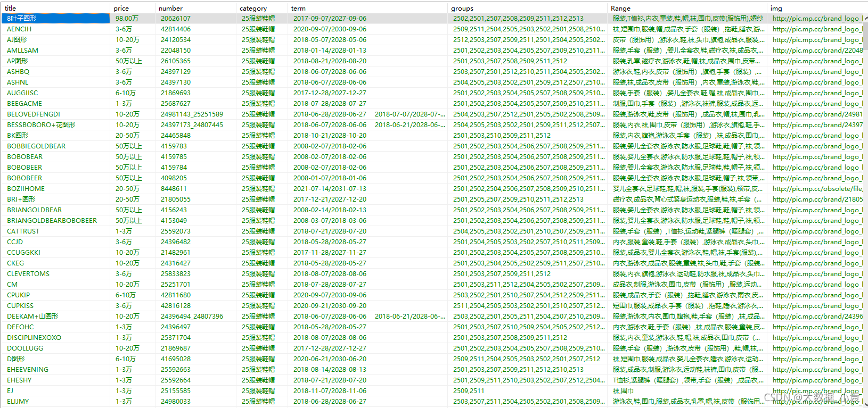868x408 pixels.
Task: Select the CCJD title cell
Action: (55, 242)
